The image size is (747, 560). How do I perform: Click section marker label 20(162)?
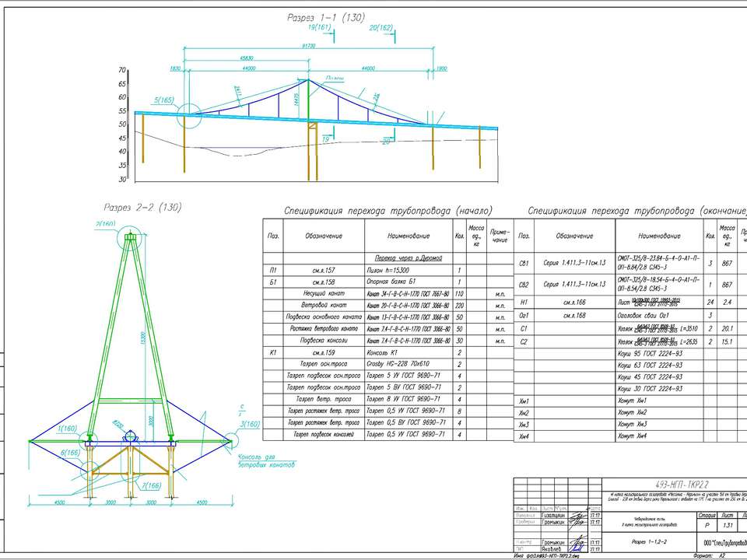click(381, 27)
